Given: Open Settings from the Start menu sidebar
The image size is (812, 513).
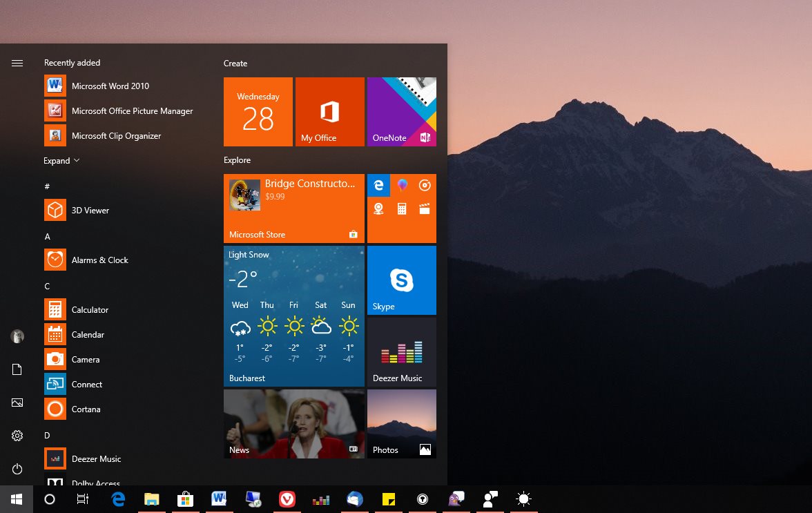Looking at the screenshot, I should click(x=17, y=436).
